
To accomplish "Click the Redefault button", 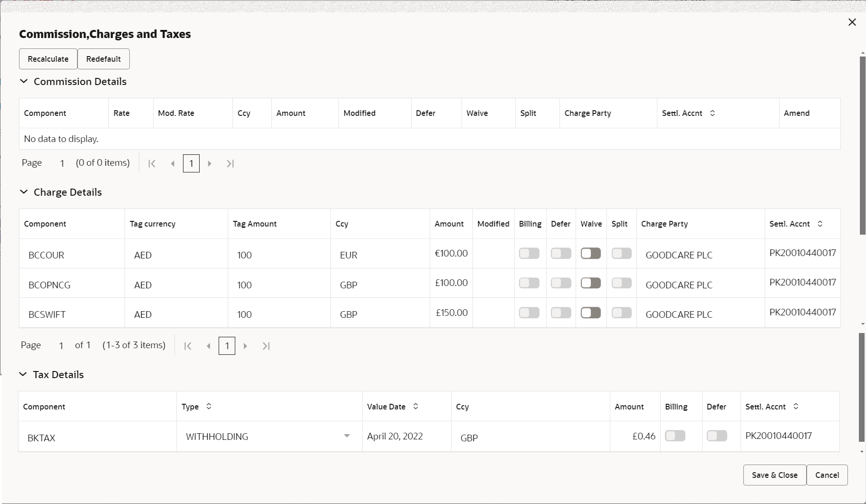I will click(x=104, y=59).
